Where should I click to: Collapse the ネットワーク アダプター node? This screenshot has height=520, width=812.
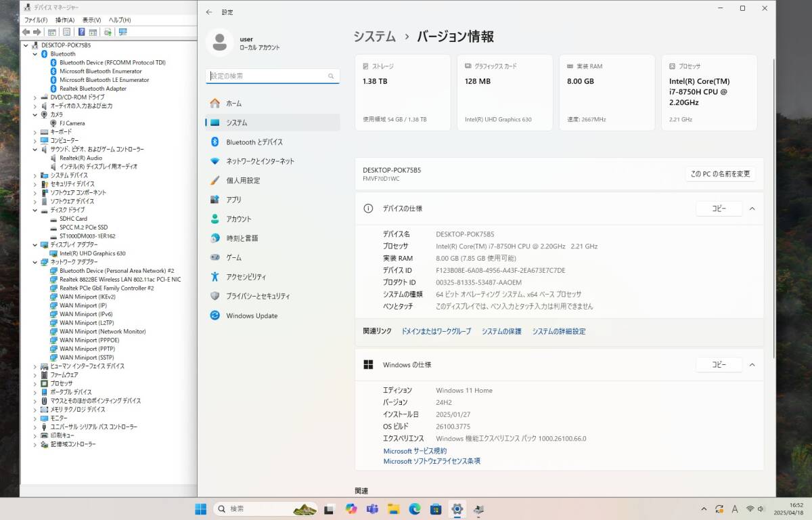(x=35, y=262)
